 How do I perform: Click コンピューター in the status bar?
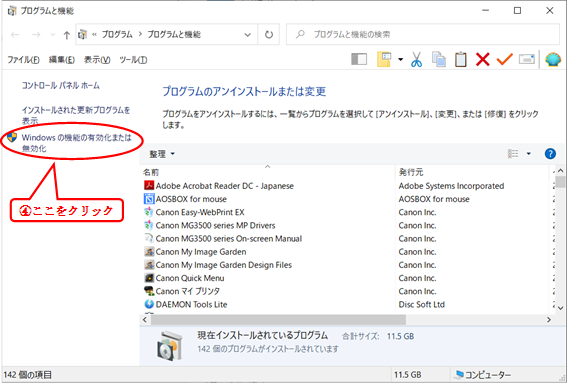(483, 375)
